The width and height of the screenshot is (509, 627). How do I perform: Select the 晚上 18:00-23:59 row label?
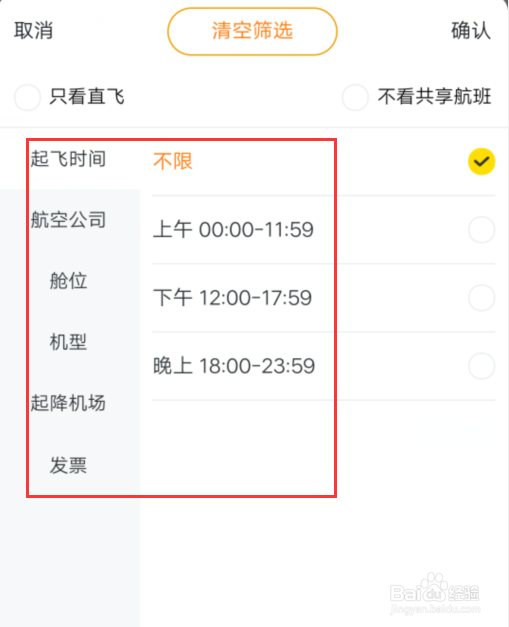234,366
